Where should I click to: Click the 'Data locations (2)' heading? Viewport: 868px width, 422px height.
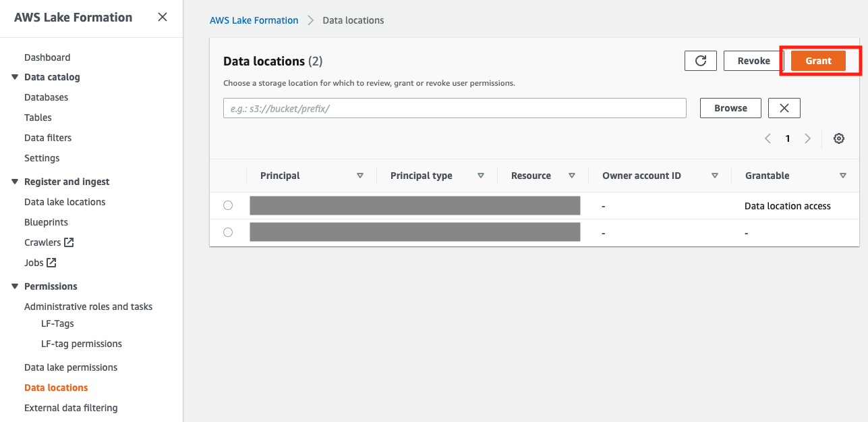pyautogui.click(x=273, y=61)
